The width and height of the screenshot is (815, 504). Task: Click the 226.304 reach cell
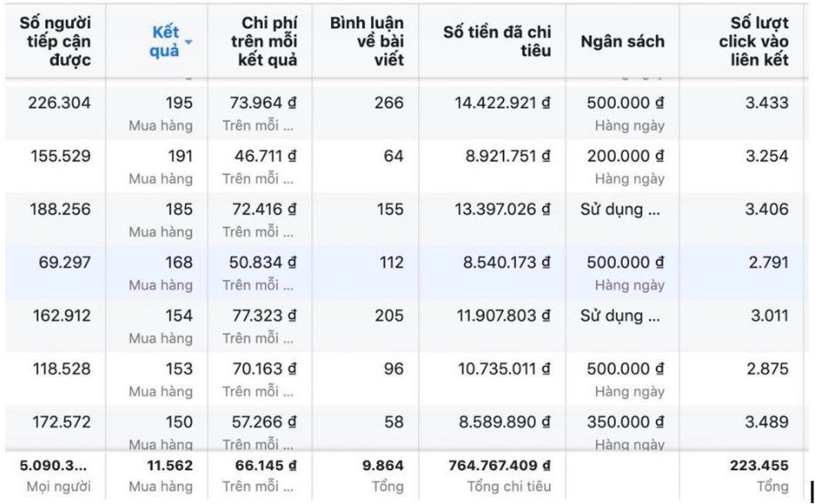[x=59, y=103]
